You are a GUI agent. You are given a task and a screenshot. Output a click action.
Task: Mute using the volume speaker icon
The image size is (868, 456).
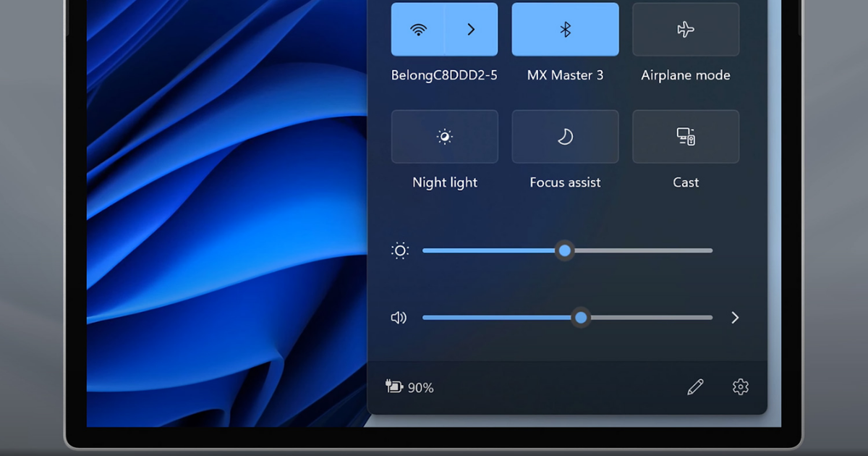tap(399, 318)
